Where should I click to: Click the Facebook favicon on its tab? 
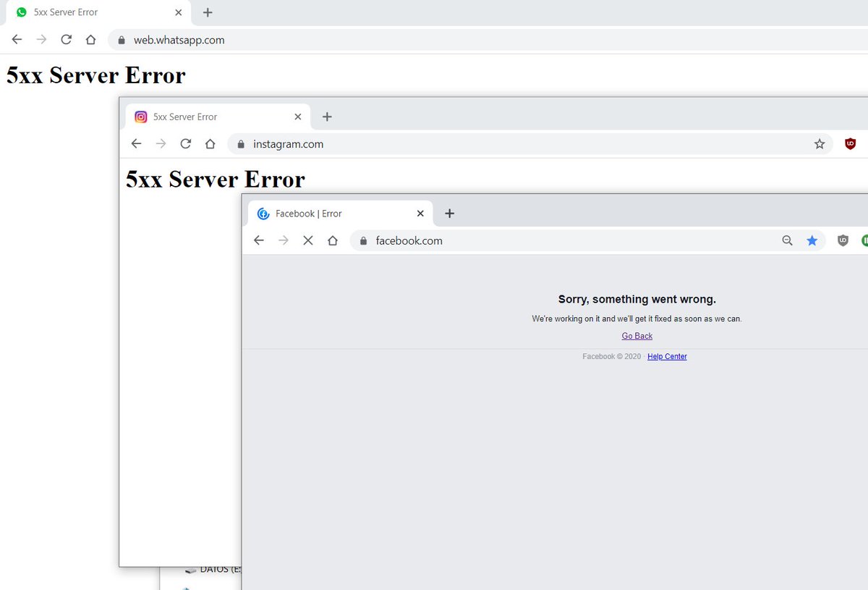coord(263,214)
